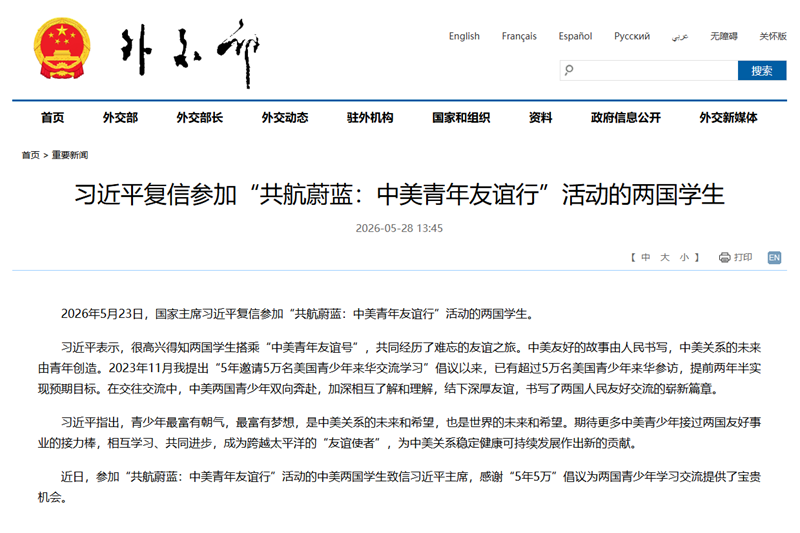This screenshot has width=800, height=533.
Task: Click the magnifier icon in search box
Action: click(x=569, y=70)
